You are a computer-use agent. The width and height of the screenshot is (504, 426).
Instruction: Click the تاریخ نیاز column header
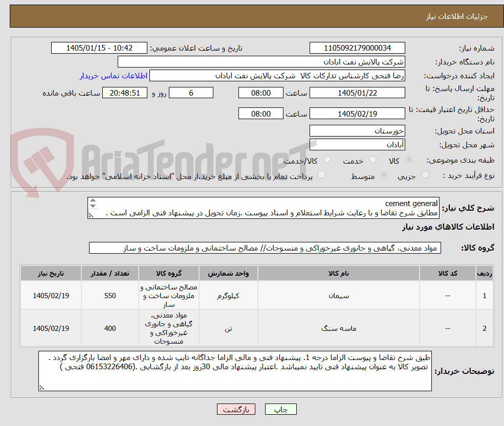click(51, 274)
